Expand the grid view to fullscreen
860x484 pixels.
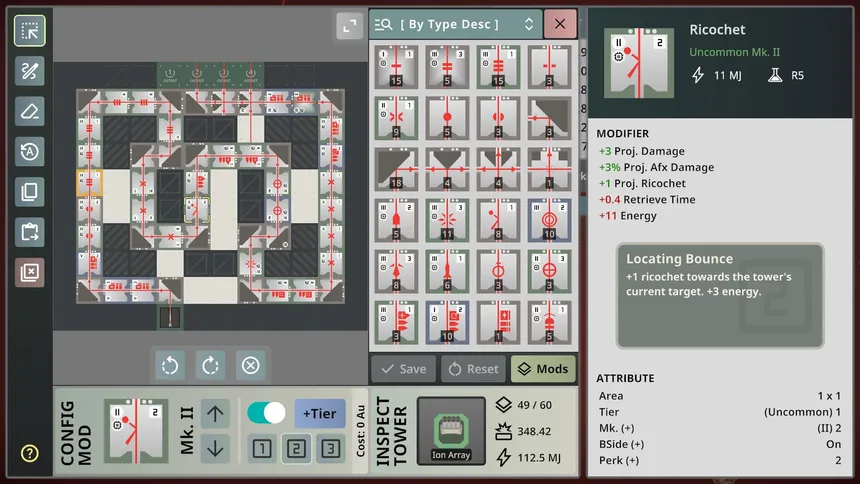349,27
